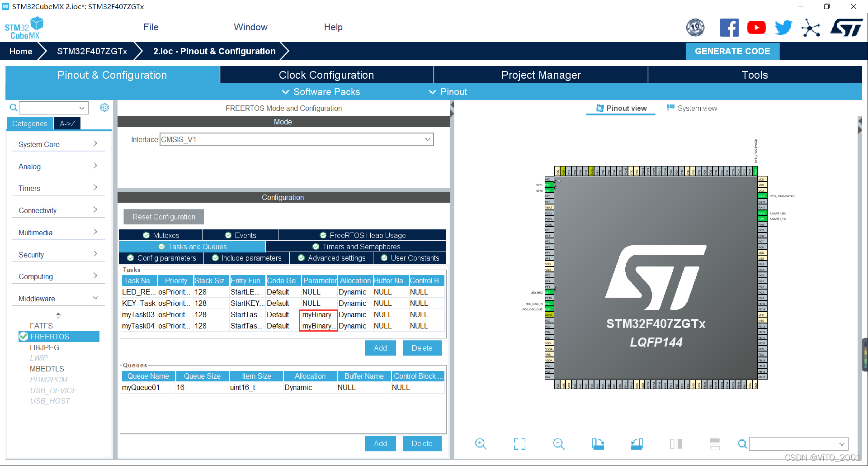Switch the category list to A->Z
Viewport: 868px width, 466px height.
tap(67, 124)
